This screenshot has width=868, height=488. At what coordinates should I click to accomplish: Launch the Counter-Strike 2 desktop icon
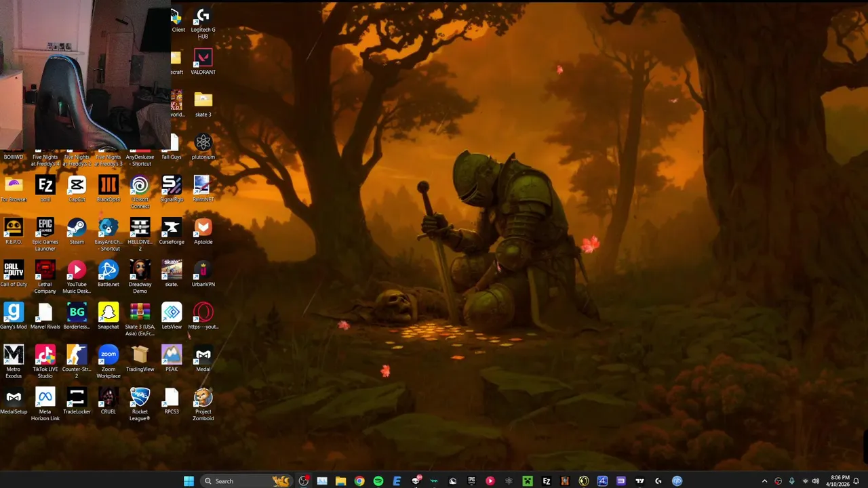click(x=77, y=362)
